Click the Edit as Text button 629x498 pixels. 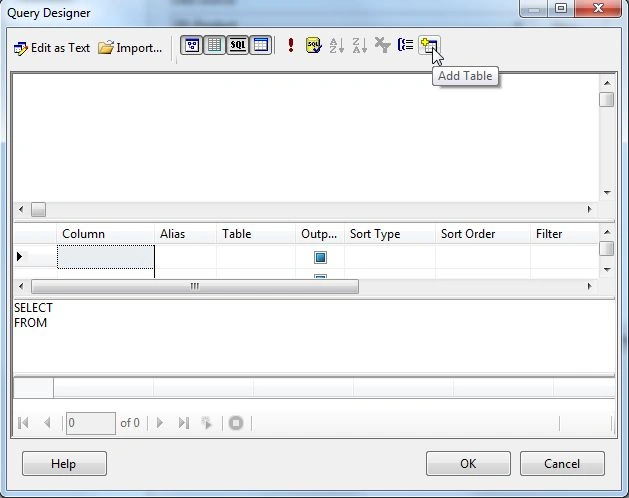(x=52, y=48)
